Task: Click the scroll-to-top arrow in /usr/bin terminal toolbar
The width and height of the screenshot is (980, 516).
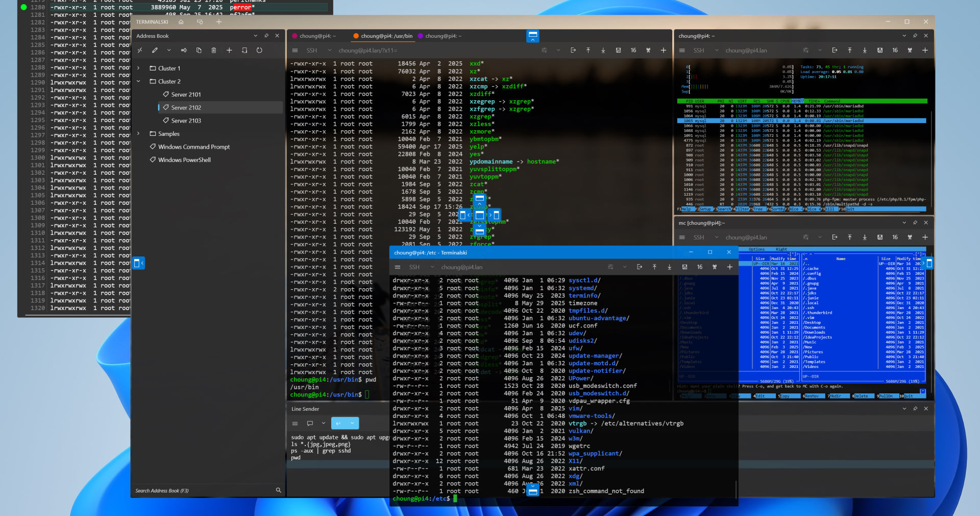Action: pos(588,50)
